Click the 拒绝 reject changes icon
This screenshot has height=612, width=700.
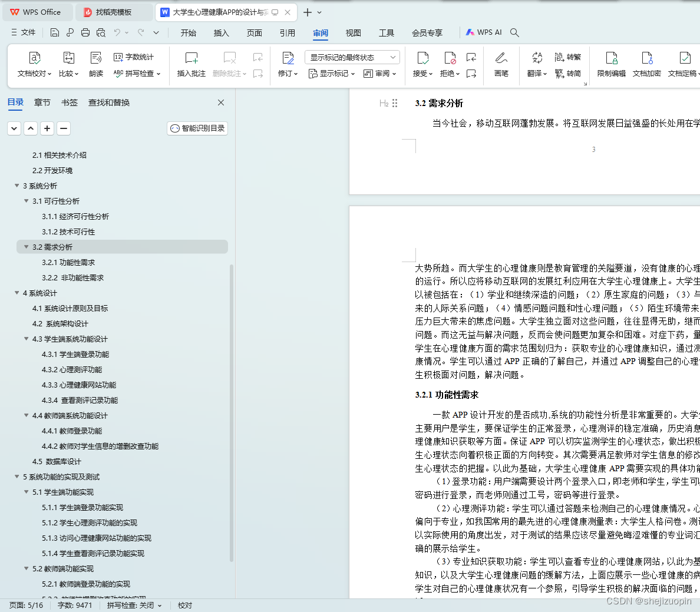click(450, 58)
